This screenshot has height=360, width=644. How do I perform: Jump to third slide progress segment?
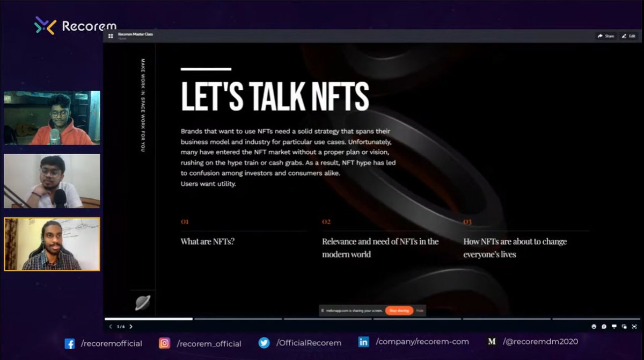328,319
